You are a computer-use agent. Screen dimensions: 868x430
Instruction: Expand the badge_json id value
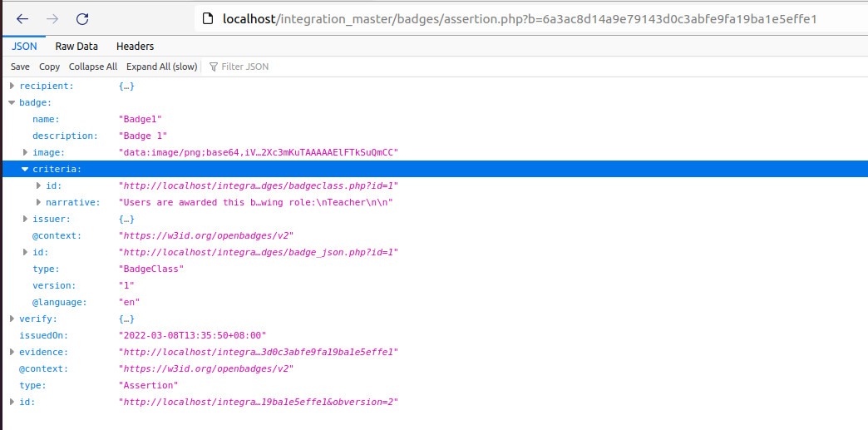[x=26, y=252]
